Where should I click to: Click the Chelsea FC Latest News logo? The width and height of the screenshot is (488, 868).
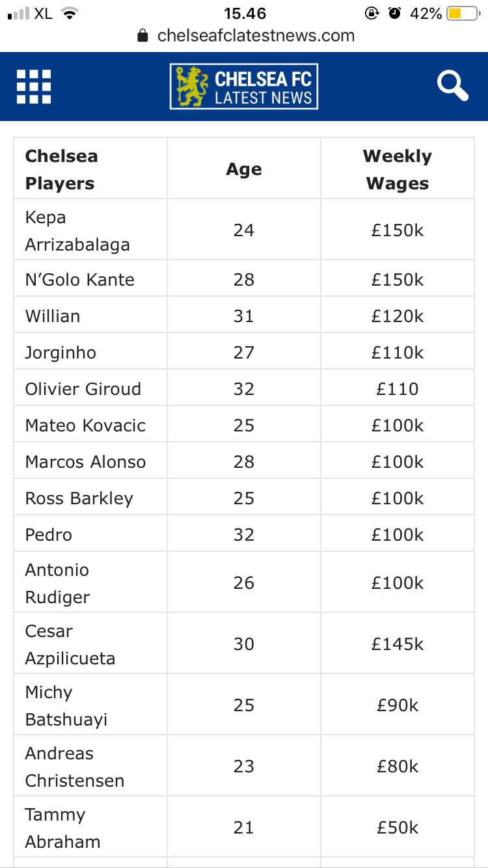[244, 87]
